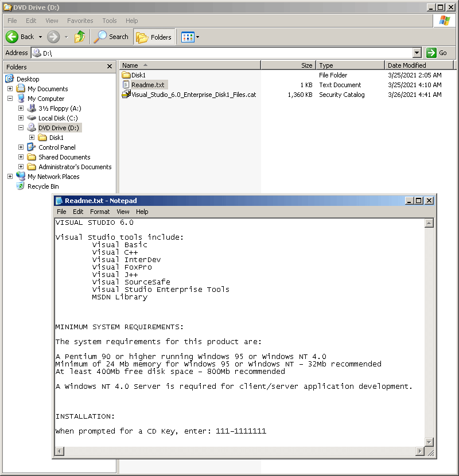
Task: Click My Network Places icon
Action: click(x=21, y=176)
